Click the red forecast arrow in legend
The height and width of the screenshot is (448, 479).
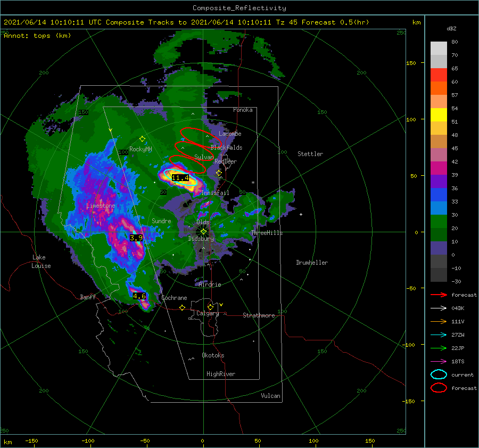[439, 295]
